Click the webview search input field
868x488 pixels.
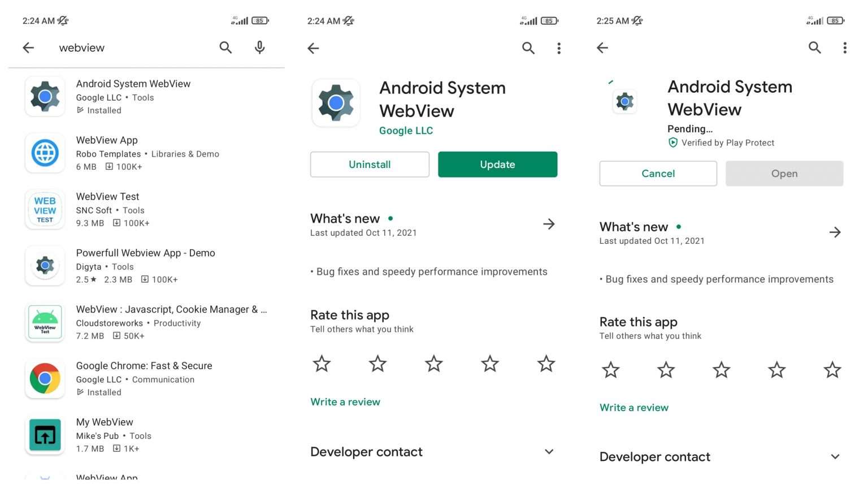[x=81, y=47]
